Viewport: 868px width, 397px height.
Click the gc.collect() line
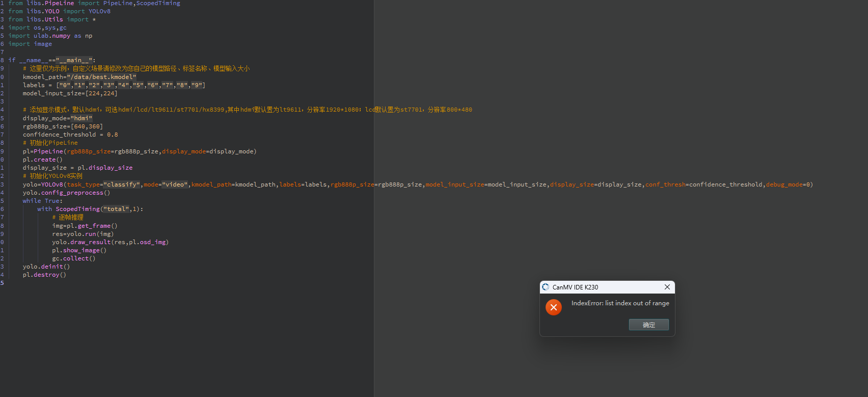coord(73,258)
